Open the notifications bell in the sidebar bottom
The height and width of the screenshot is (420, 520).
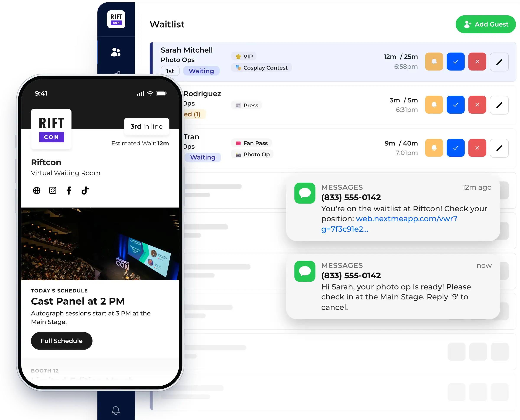coord(116,410)
